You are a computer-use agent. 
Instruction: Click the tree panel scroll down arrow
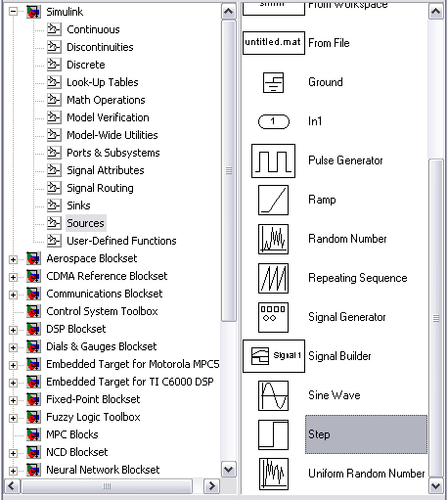tap(229, 470)
